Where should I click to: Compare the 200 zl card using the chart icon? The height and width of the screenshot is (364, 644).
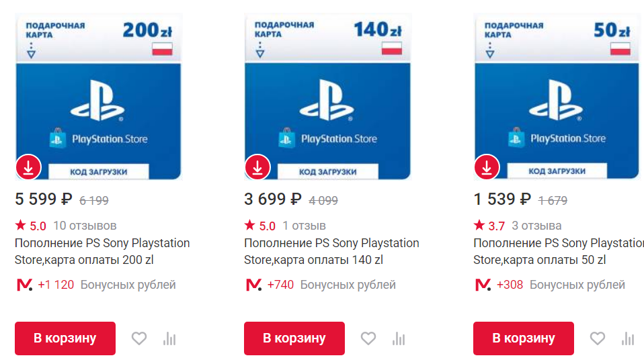click(169, 338)
